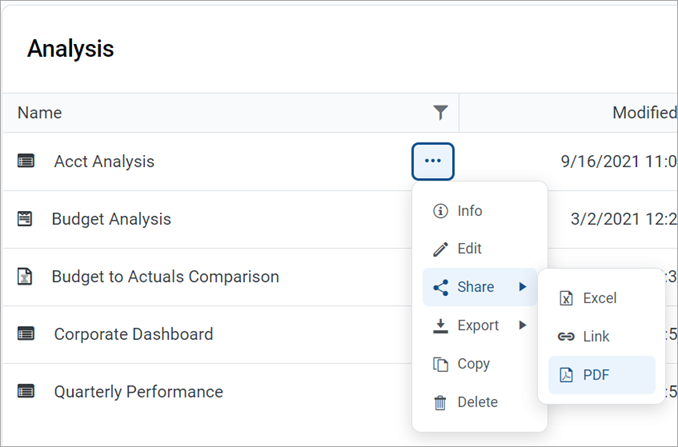Expand the Export submenu arrow
The image size is (678, 447).
[522, 325]
